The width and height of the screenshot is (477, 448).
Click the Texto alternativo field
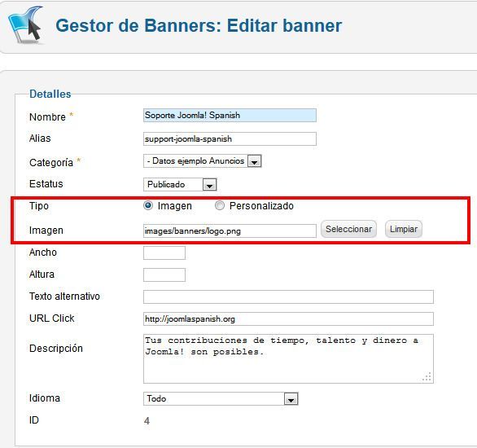pos(288,296)
